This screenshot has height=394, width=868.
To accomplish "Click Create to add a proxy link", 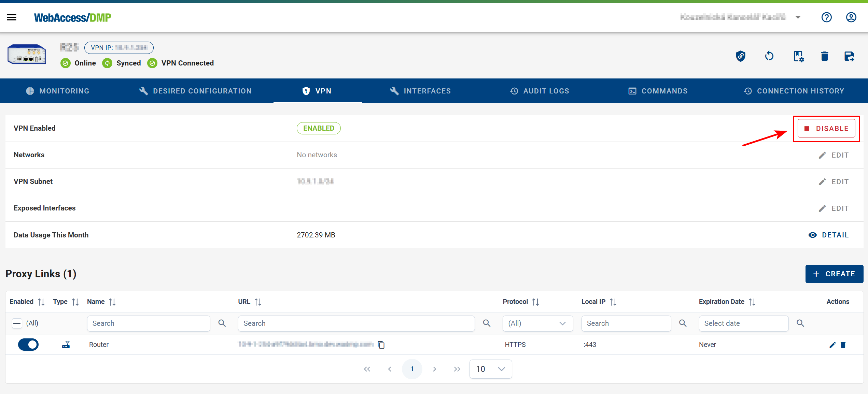I will 834,274.
